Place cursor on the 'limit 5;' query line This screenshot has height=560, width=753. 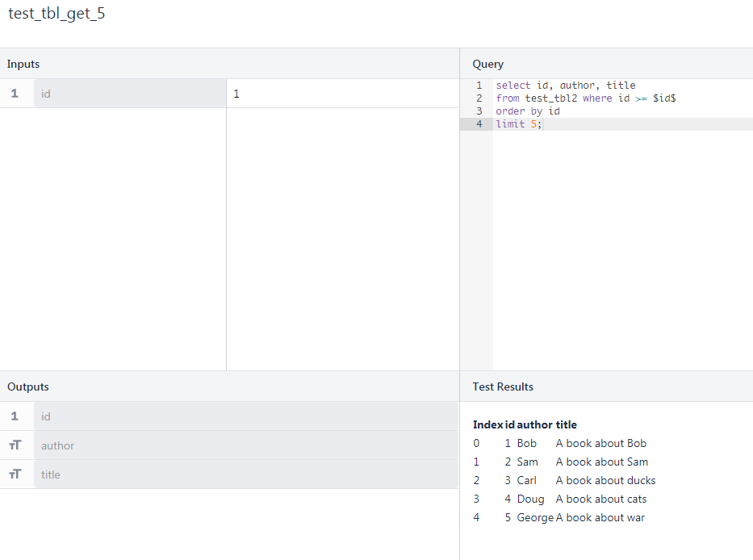tap(519, 124)
